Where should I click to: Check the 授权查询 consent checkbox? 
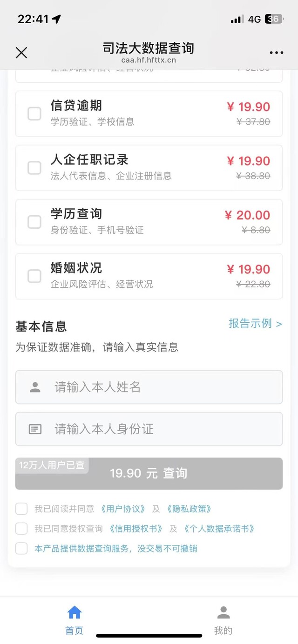coord(21,529)
